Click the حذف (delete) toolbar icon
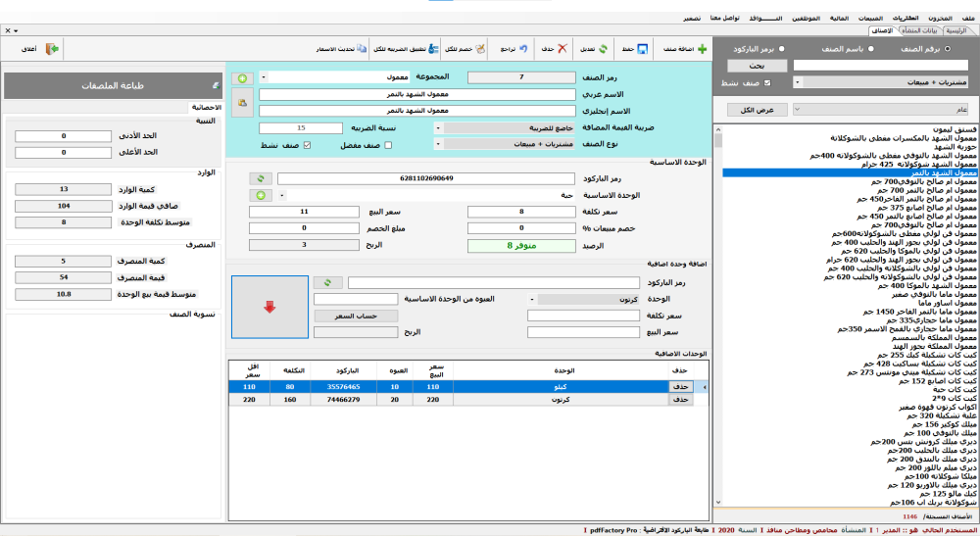This screenshot has width=980, height=536. pyautogui.click(x=562, y=48)
